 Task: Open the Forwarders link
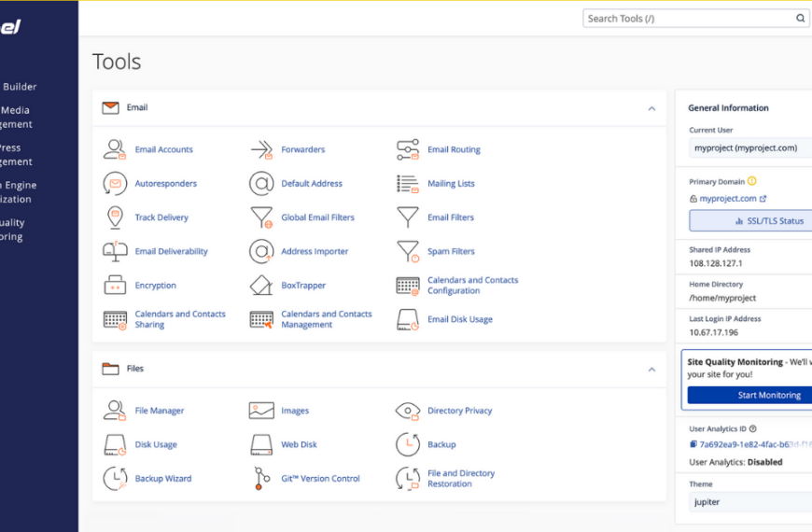tap(303, 149)
